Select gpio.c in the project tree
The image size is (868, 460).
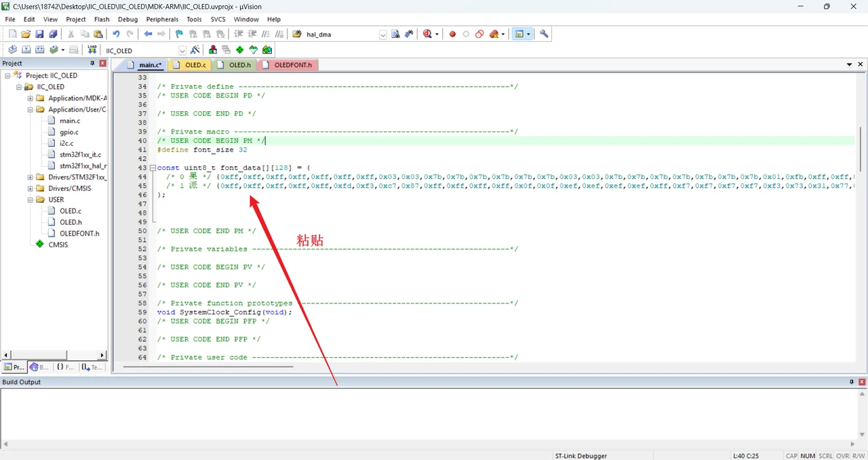pyautogui.click(x=69, y=132)
